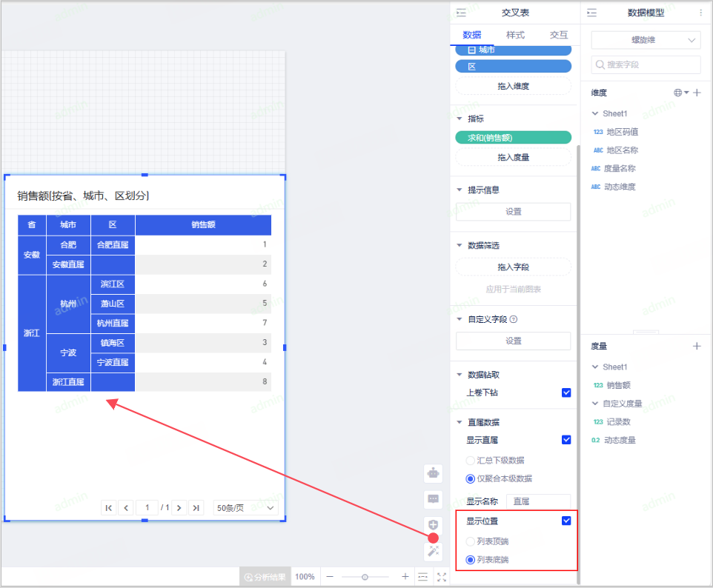
Task: Uncheck the 上卷下钻 checkbox
Action: pyautogui.click(x=566, y=393)
